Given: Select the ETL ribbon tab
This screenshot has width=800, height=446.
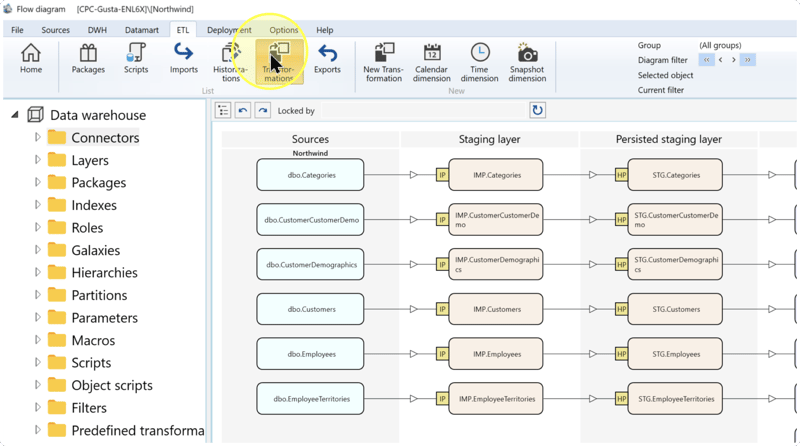Looking at the screenshot, I should click(183, 30).
